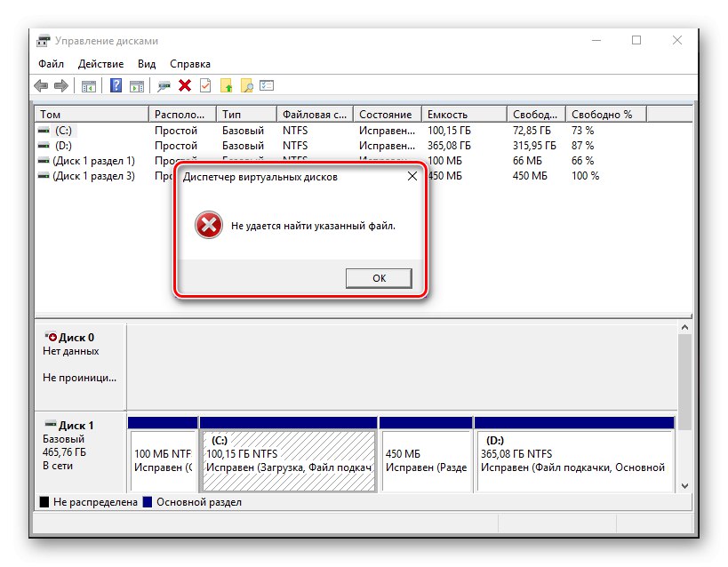
Task: Select the (D:) 365,08 ГБ partition block
Action: coord(574,455)
